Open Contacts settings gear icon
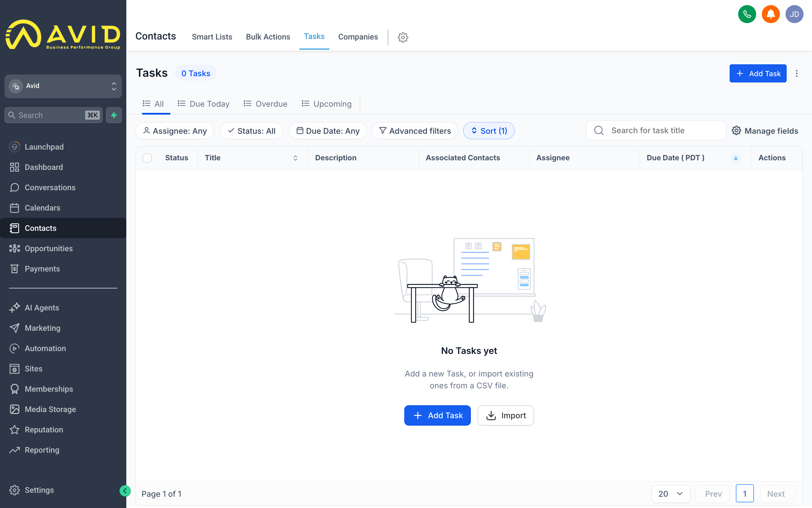This screenshot has height=508, width=812. coord(403,37)
